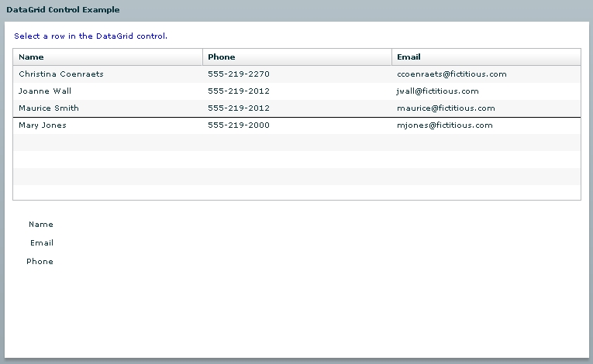The height and width of the screenshot is (364, 593).
Task: Select the Mary Jones name cell
Action: [108, 125]
